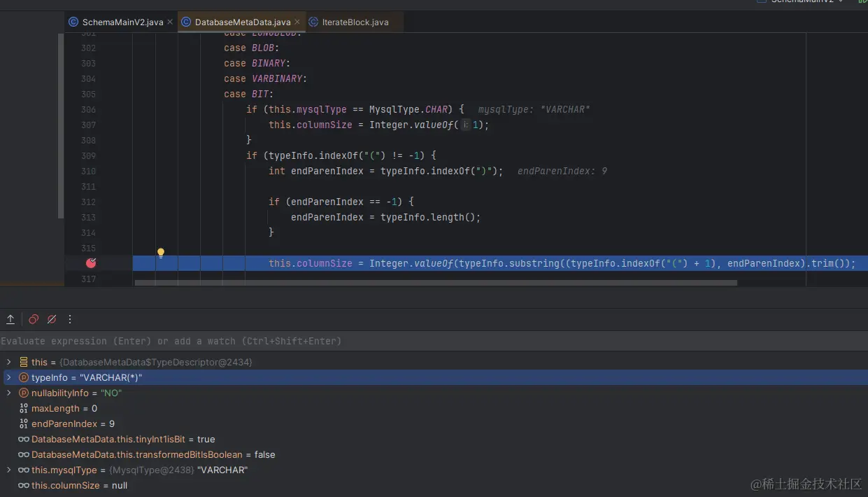Select the typeInfo = "VARCHAR(*)" variable row
The width and height of the screenshot is (868, 497).
434,377
